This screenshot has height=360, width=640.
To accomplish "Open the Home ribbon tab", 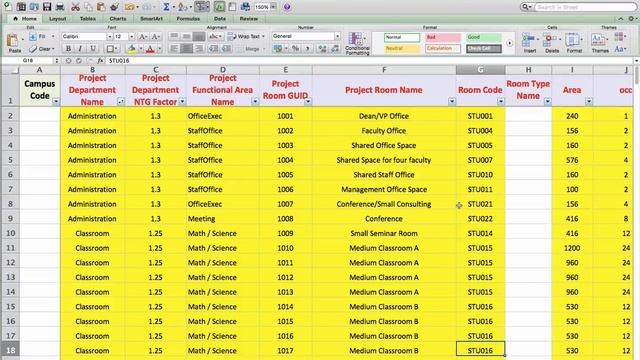I will coord(25,18).
